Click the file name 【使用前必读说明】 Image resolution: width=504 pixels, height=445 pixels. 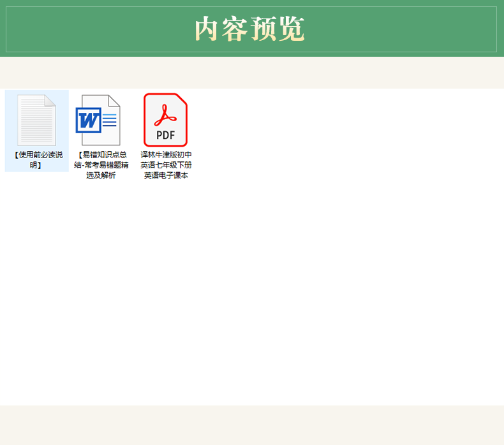37,160
